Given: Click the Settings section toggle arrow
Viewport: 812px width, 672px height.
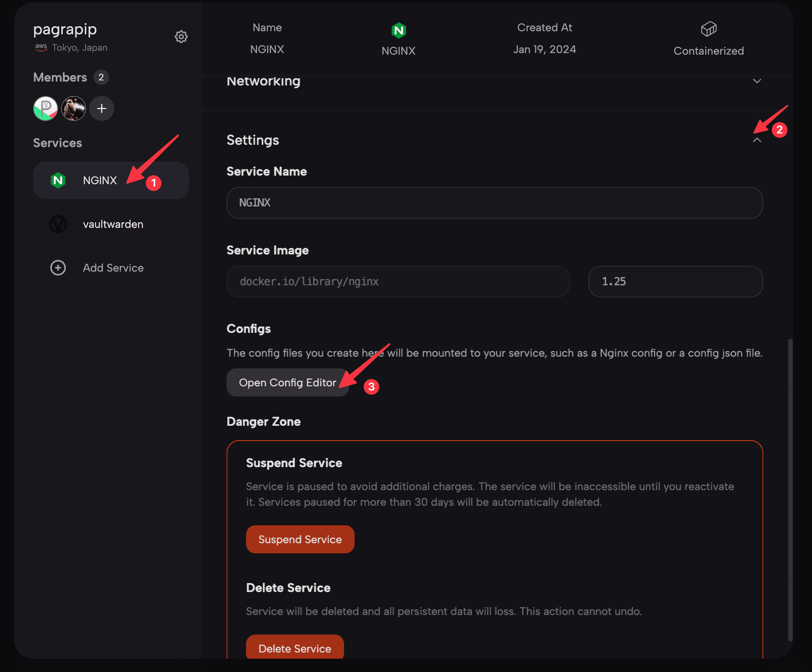Looking at the screenshot, I should [757, 140].
